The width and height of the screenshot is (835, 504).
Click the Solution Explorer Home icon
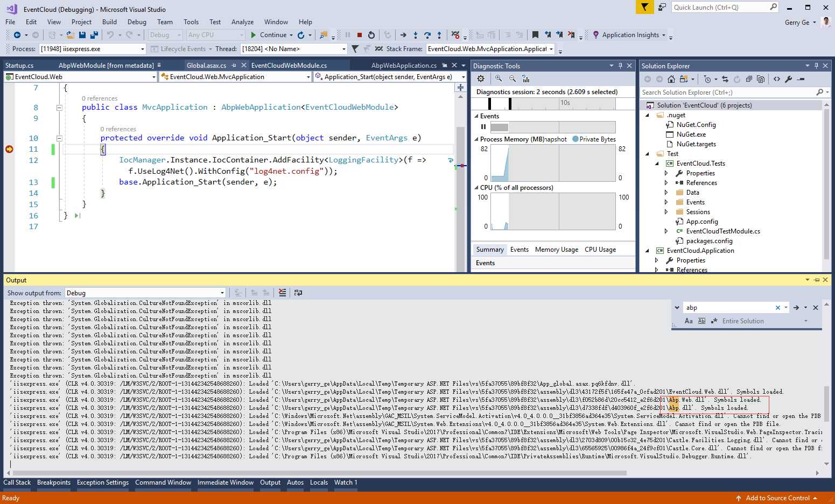pyautogui.click(x=671, y=79)
